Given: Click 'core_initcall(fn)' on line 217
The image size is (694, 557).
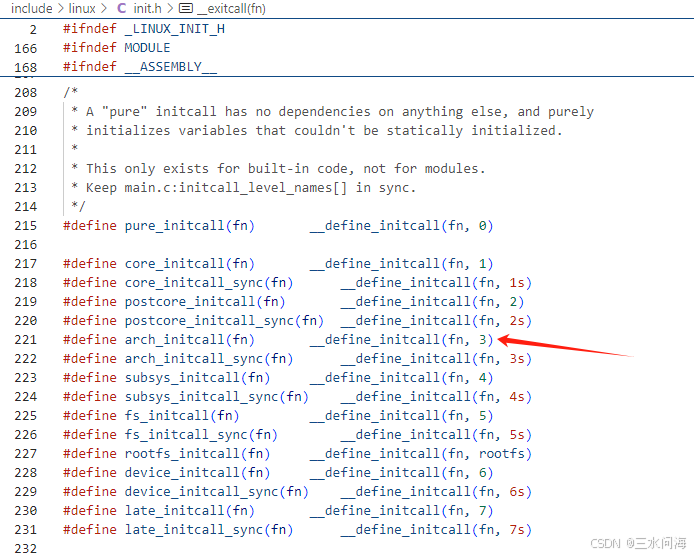Looking at the screenshot, I should [x=189, y=264].
